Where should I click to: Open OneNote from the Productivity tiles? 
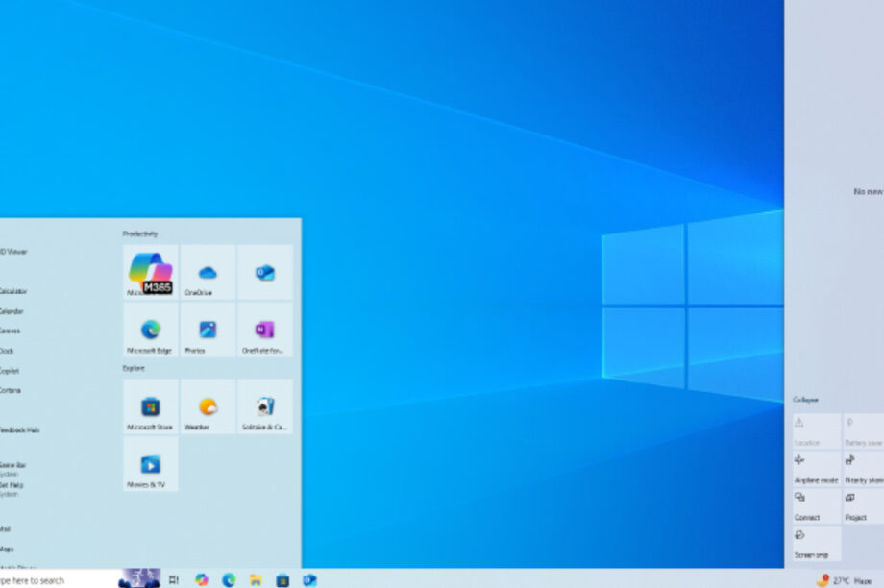coord(263,331)
